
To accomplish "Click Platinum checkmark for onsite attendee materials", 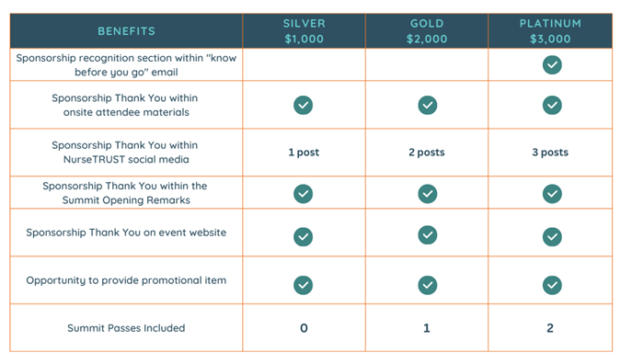I will click(x=552, y=105).
